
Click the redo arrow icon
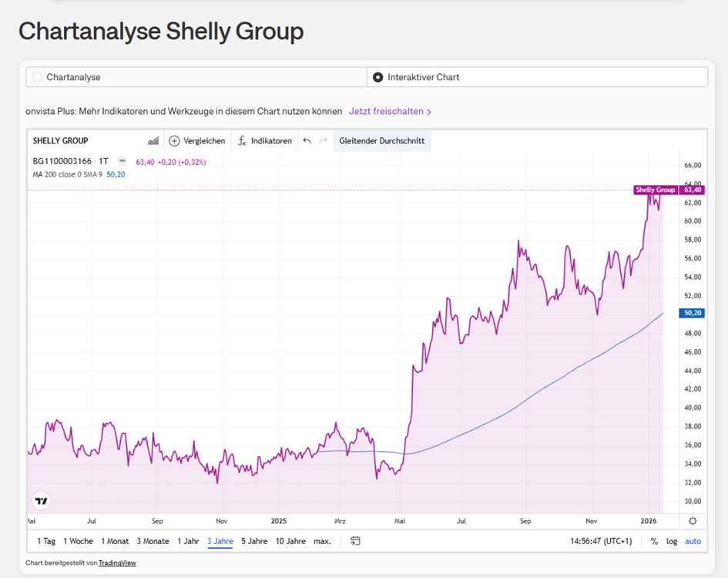pos(323,141)
